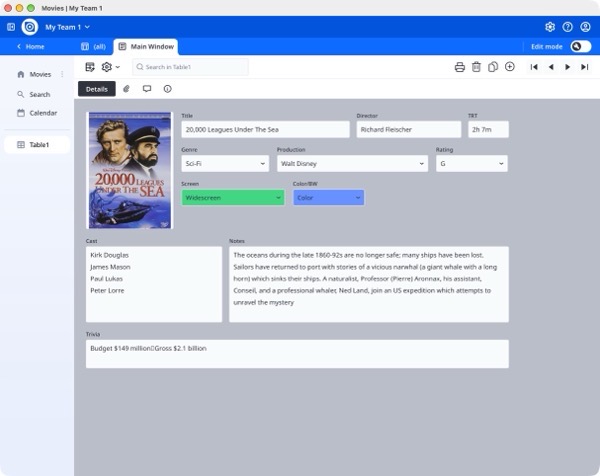Click the cast name Peter Lorre
The width and height of the screenshot is (600, 476).
[x=107, y=290]
